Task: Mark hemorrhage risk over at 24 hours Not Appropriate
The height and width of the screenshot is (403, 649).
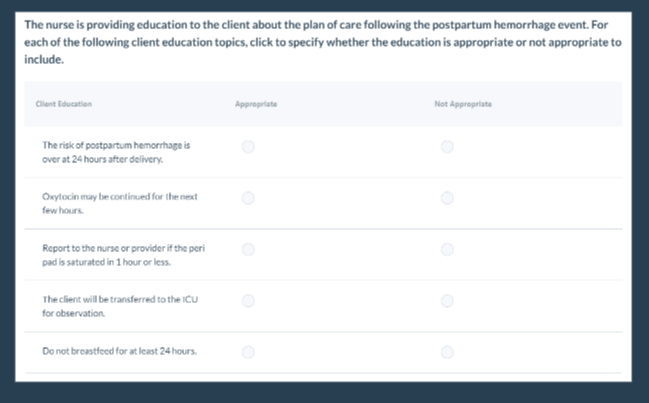Action: click(447, 146)
